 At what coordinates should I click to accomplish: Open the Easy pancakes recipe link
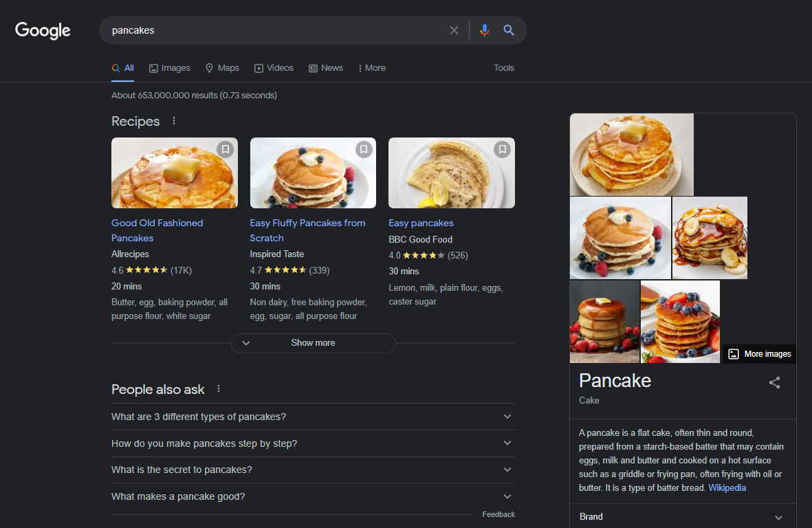coord(421,223)
